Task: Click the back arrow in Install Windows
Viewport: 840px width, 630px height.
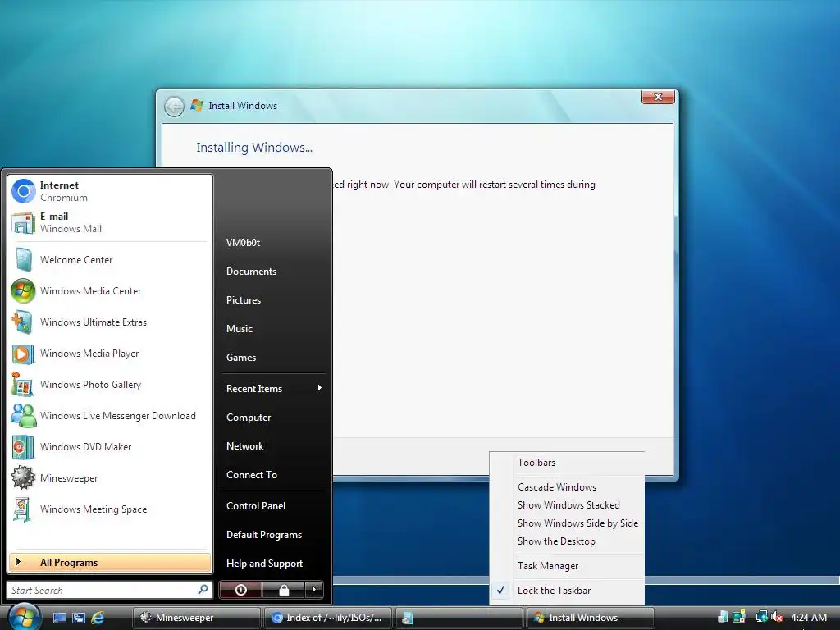Action: tap(174, 106)
